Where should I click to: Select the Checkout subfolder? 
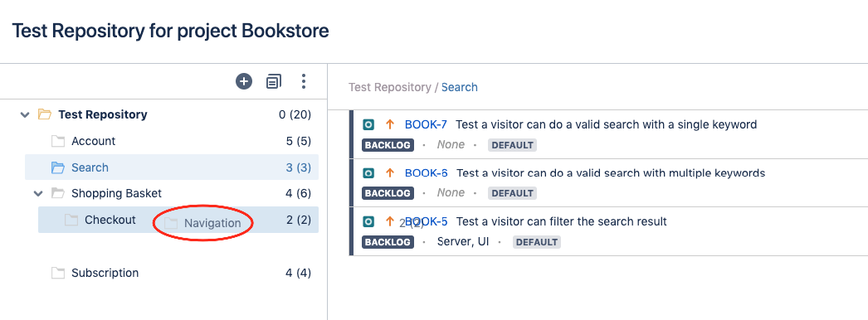point(110,220)
